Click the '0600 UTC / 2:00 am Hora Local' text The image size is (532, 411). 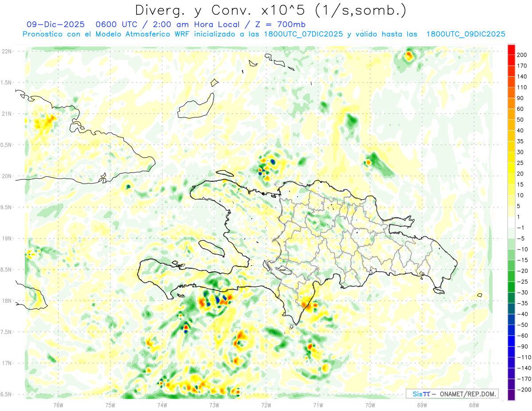(172, 24)
